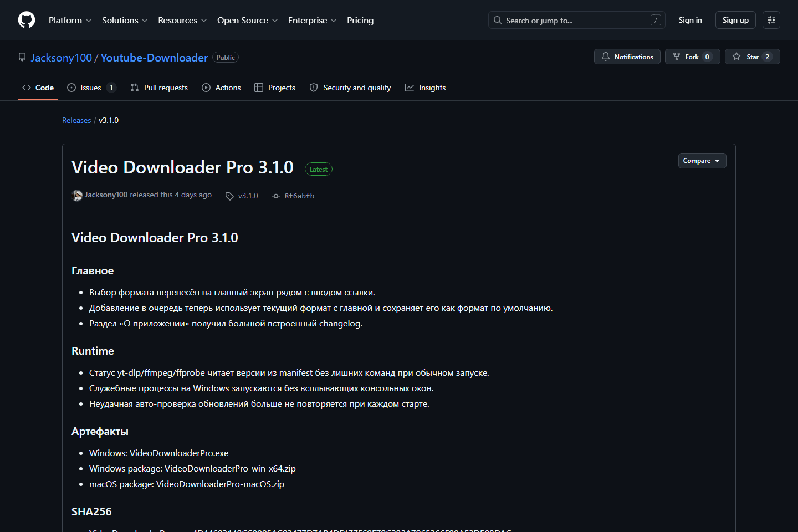This screenshot has height=532, width=798.
Task: Click the Latest release badge
Action: 319,170
